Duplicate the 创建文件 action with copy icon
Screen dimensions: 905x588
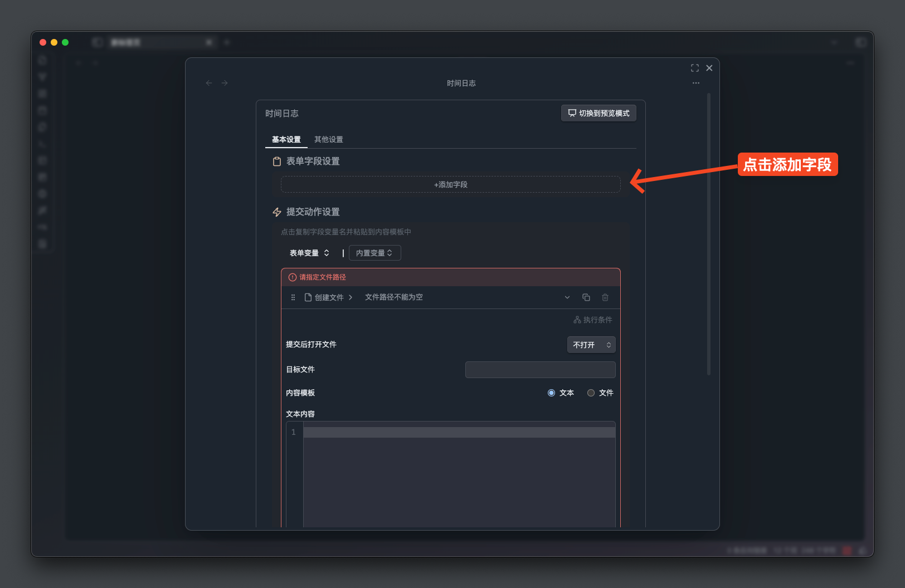point(586,297)
